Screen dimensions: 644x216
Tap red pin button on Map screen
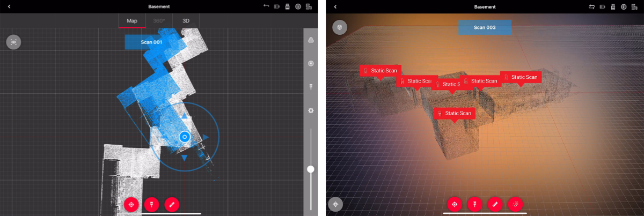coord(151,204)
